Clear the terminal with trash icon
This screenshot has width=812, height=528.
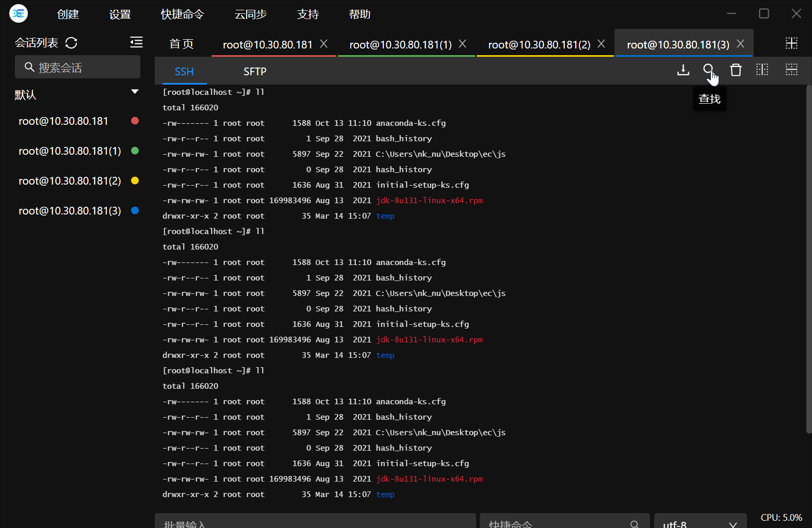click(x=736, y=70)
